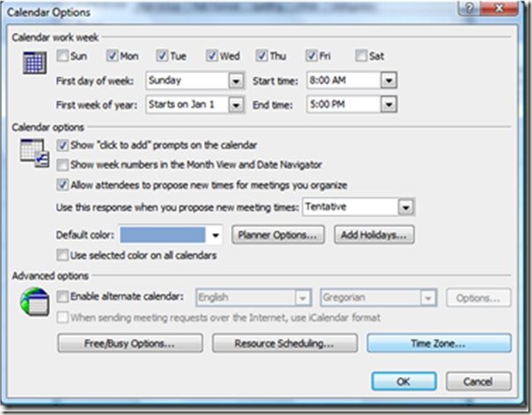Viewport: 532px width, 415px height.
Task: Click the Add Holidays button
Action: pos(374,235)
